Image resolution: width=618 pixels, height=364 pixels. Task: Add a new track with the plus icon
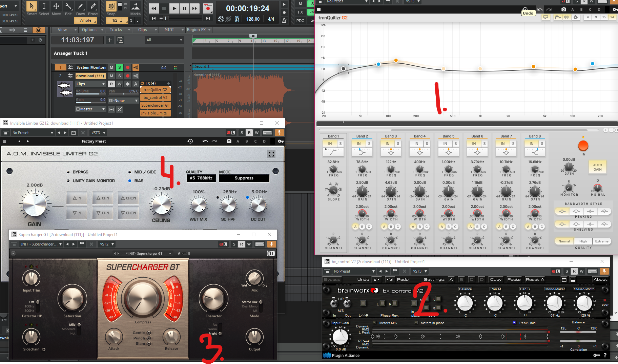tap(110, 40)
